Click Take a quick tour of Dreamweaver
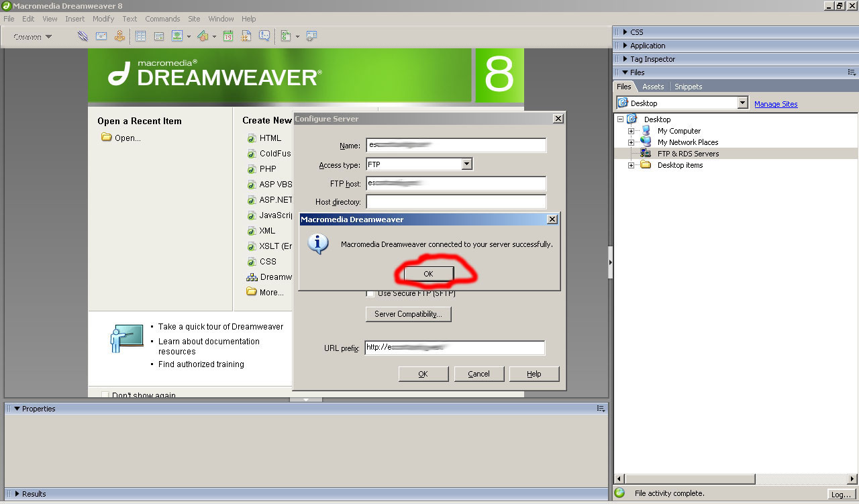The image size is (859, 504). coord(221,327)
